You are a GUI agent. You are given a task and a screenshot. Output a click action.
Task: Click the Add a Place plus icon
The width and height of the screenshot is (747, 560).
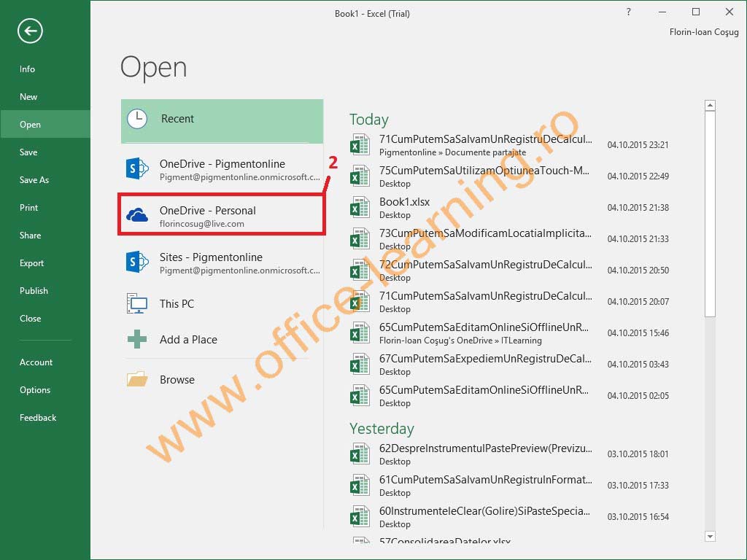pyautogui.click(x=137, y=339)
